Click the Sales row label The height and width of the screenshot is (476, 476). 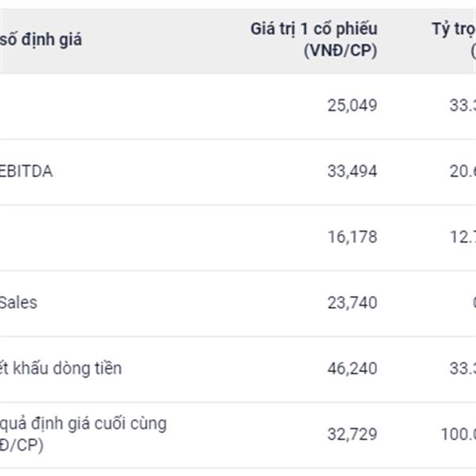tap(18, 303)
